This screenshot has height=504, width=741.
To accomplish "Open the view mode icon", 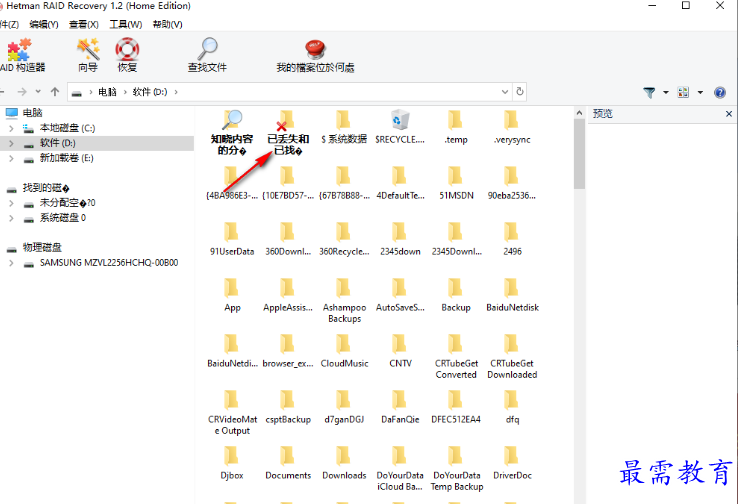I will tap(683, 92).
